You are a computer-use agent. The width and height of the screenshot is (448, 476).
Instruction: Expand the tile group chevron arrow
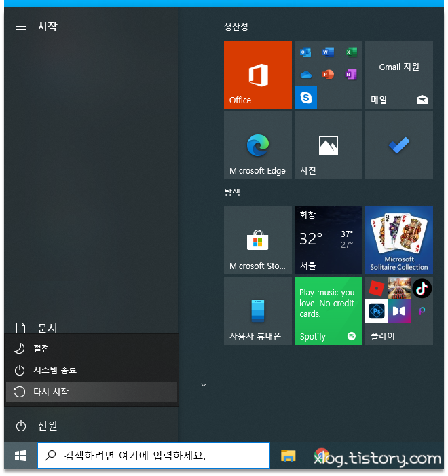pyautogui.click(x=204, y=385)
